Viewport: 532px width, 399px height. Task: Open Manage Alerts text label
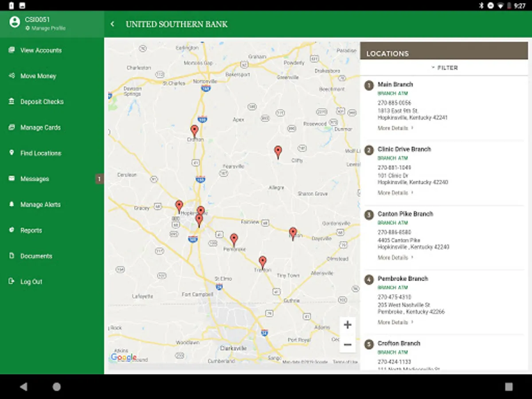coord(40,204)
